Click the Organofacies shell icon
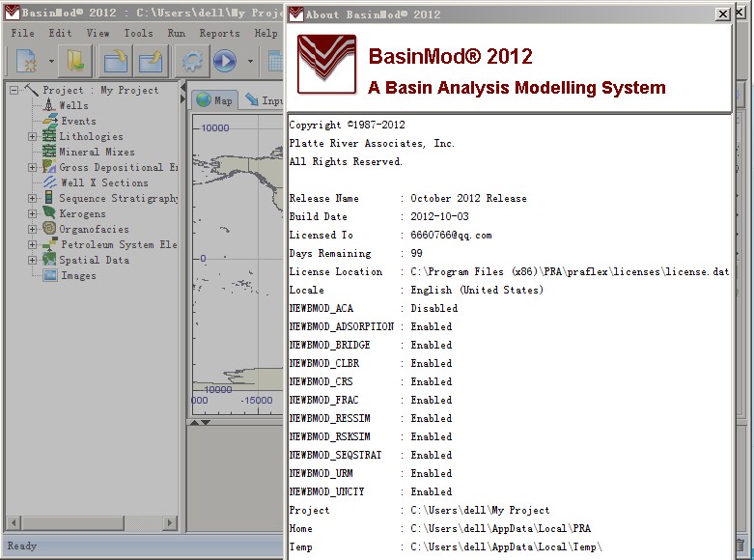This screenshot has width=754, height=560. click(x=49, y=228)
